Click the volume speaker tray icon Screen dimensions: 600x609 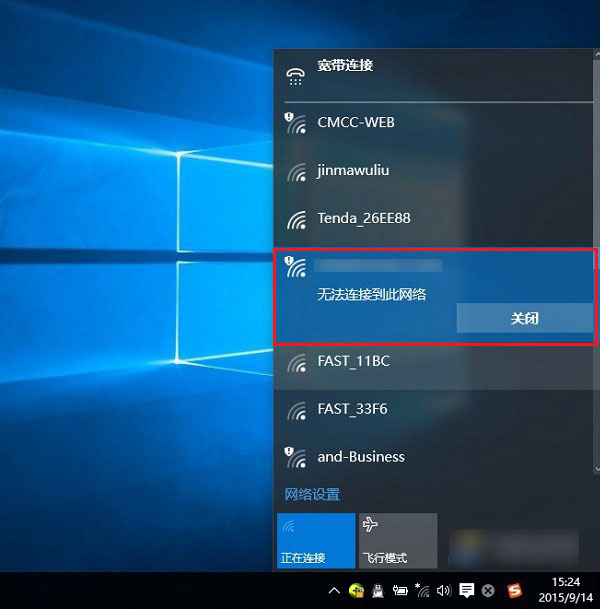click(443, 590)
